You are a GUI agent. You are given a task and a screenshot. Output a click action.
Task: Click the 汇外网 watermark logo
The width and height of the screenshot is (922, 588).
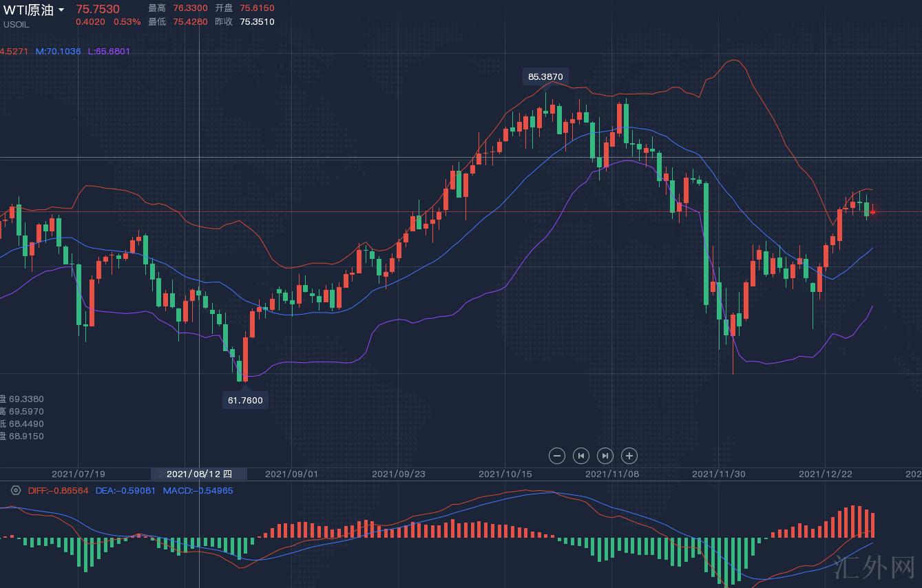pos(873,568)
